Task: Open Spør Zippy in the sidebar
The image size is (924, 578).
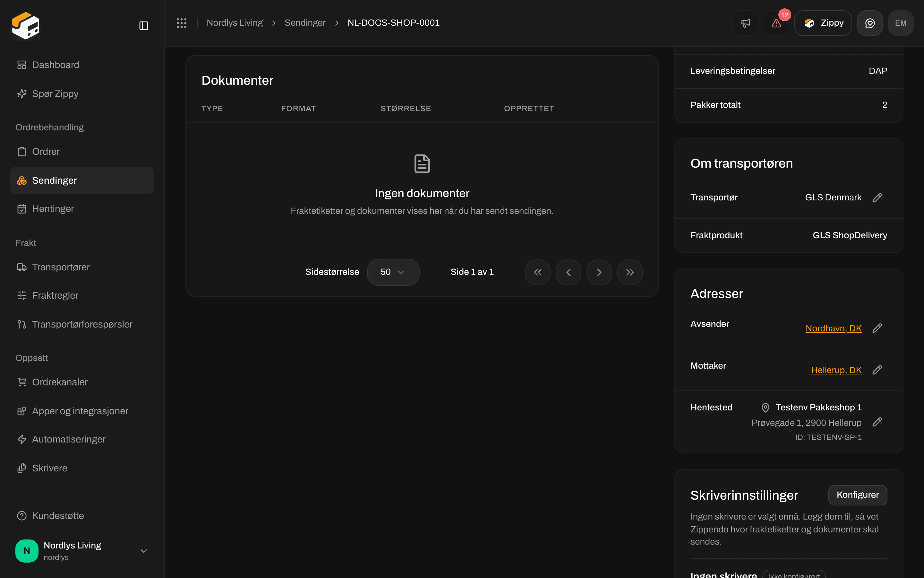Action: coord(82,94)
